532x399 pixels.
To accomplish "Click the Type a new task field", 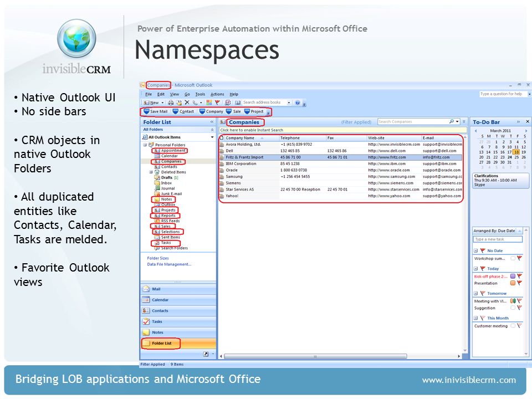I will click(x=498, y=239).
